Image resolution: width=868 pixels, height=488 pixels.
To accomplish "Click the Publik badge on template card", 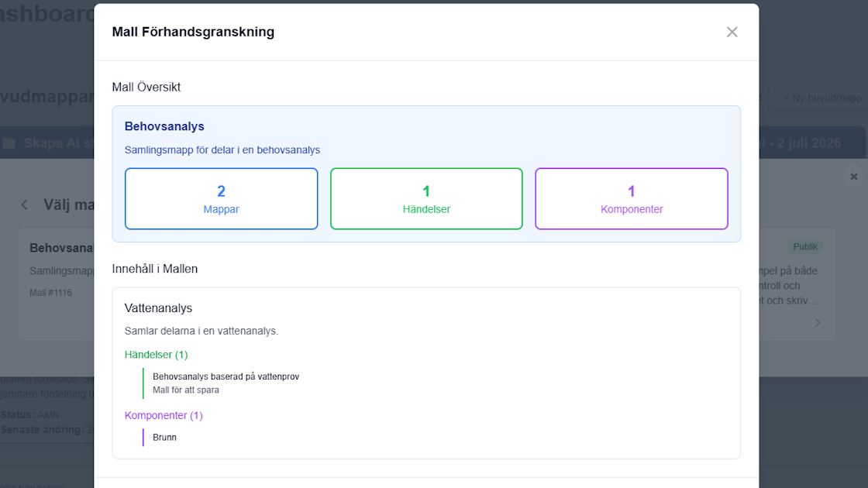I will 805,247.
